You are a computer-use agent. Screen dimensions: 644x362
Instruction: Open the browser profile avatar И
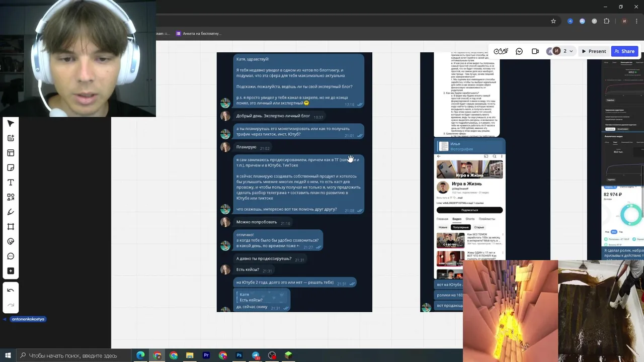tap(624, 21)
